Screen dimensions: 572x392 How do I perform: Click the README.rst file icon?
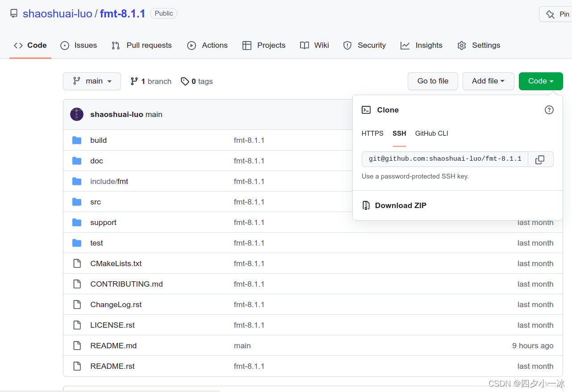77,366
